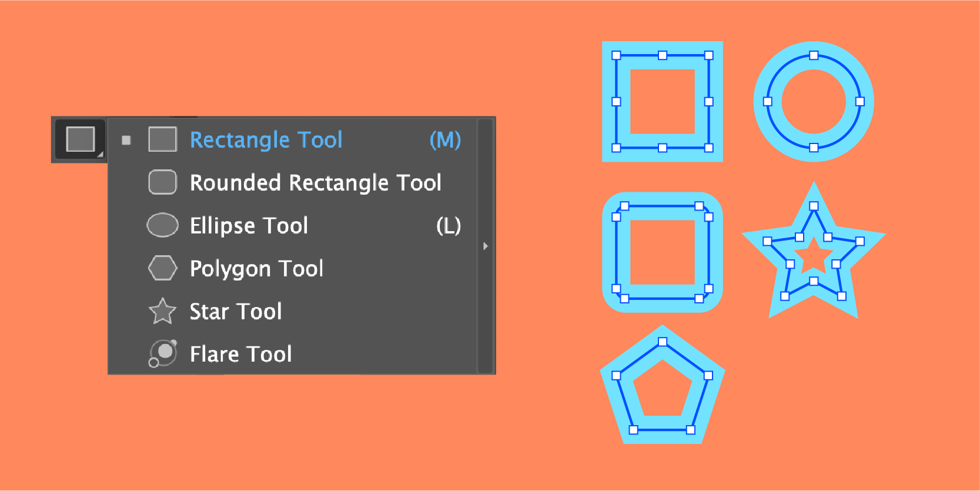The height and width of the screenshot is (491, 980).
Task: Choose the Rectangle Tool menu entry
Action: point(266,140)
